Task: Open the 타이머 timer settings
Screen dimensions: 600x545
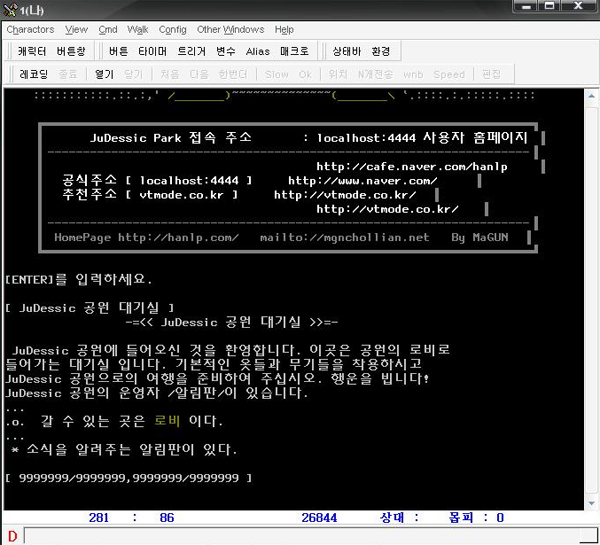Action: (x=152, y=51)
